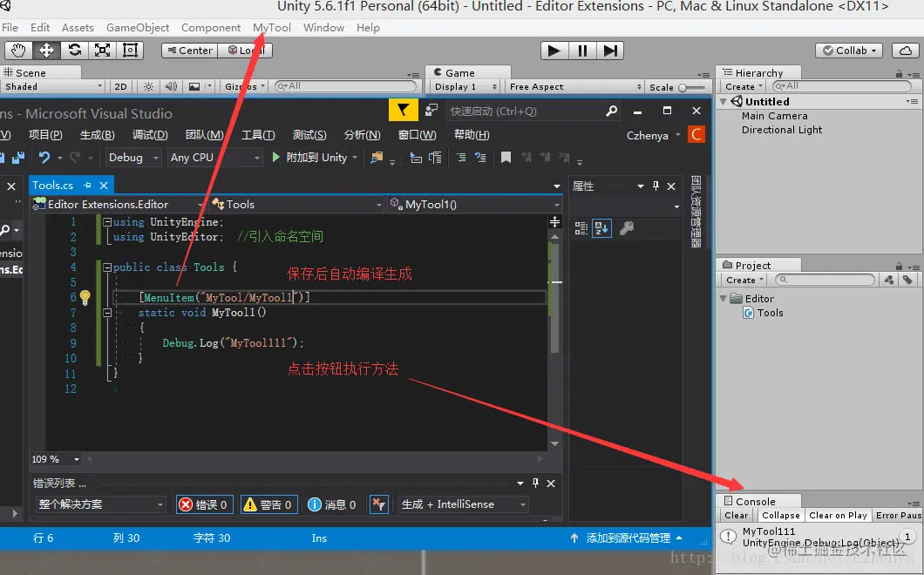Click the comment selection toolbar icon

point(461,158)
